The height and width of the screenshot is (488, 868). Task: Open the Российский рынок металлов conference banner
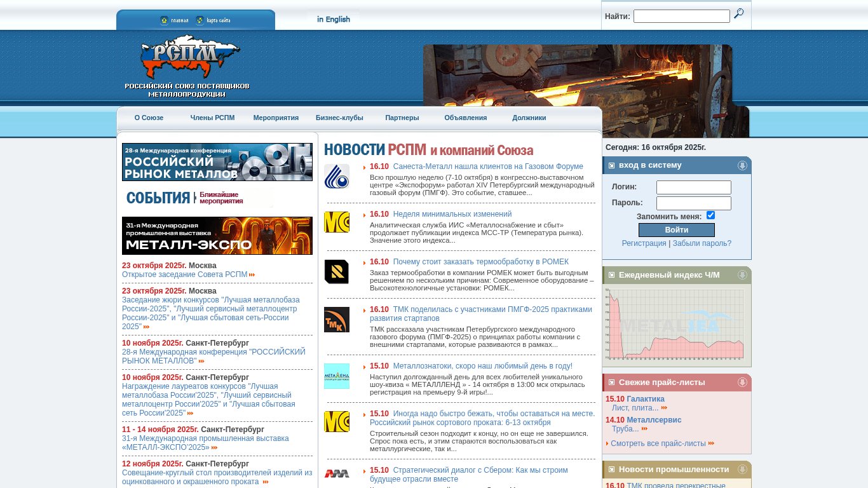[217, 162]
